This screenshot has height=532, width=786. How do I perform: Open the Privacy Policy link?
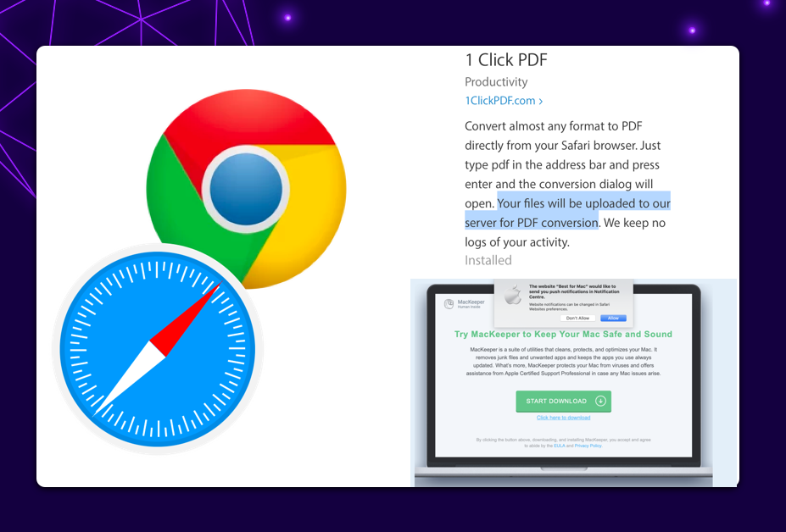(x=588, y=446)
